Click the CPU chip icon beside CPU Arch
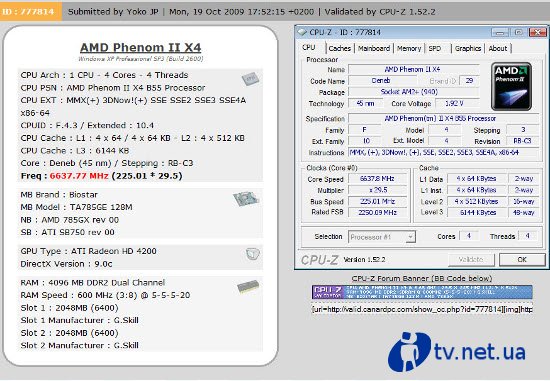 (x=250, y=78)
